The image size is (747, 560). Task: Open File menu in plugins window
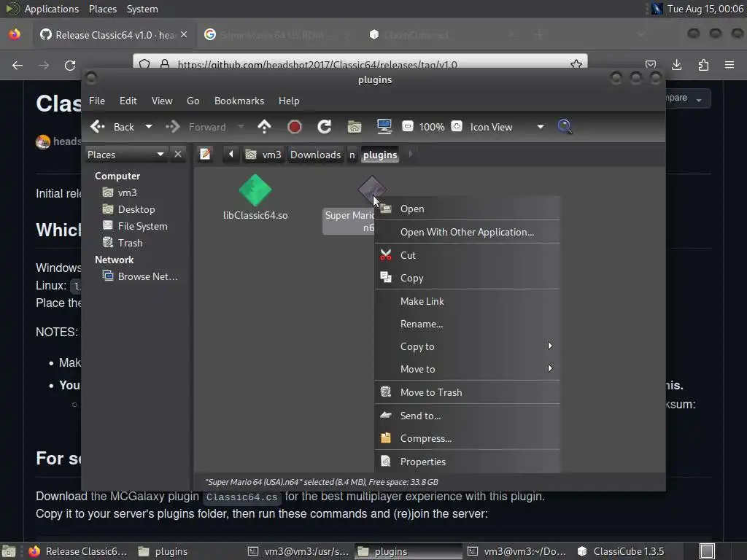(x=97, y=101)
